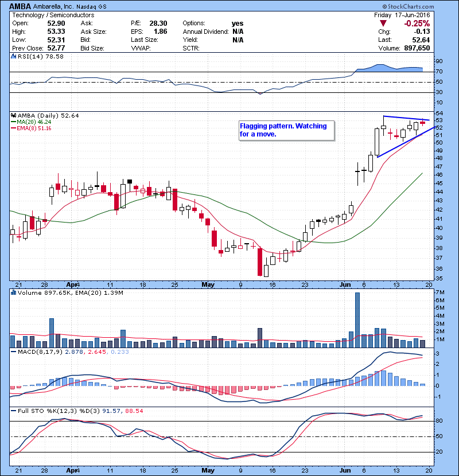Click the Nasdaq GS exchange label
The height and width of the screenshot is (476, 459).
91,7
